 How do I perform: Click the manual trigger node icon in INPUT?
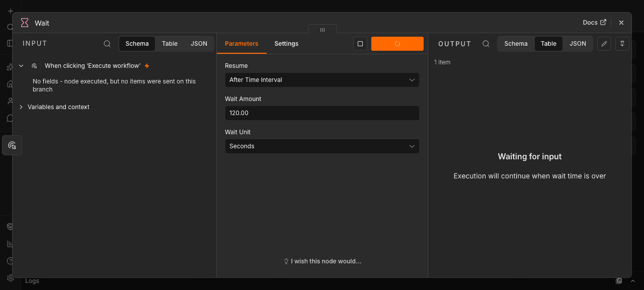[x=35, y=66]
